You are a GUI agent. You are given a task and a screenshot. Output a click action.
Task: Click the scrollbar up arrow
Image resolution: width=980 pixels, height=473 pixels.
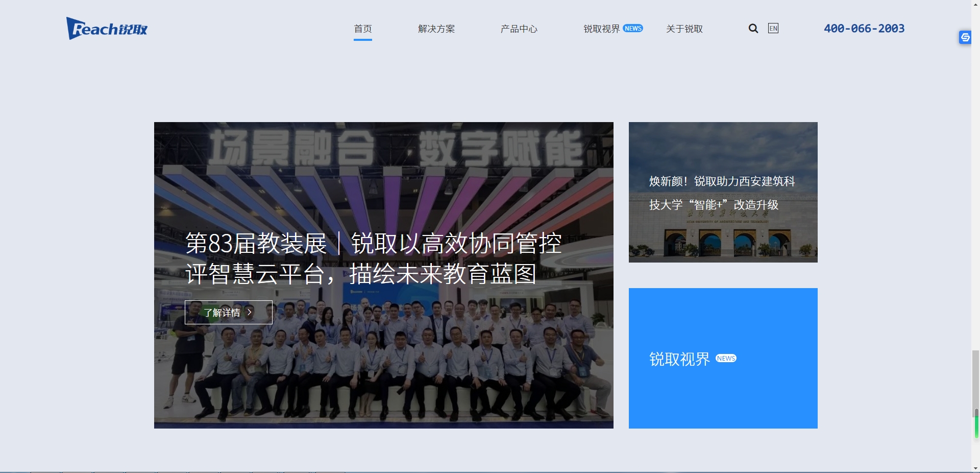click(x=975, y=4)
